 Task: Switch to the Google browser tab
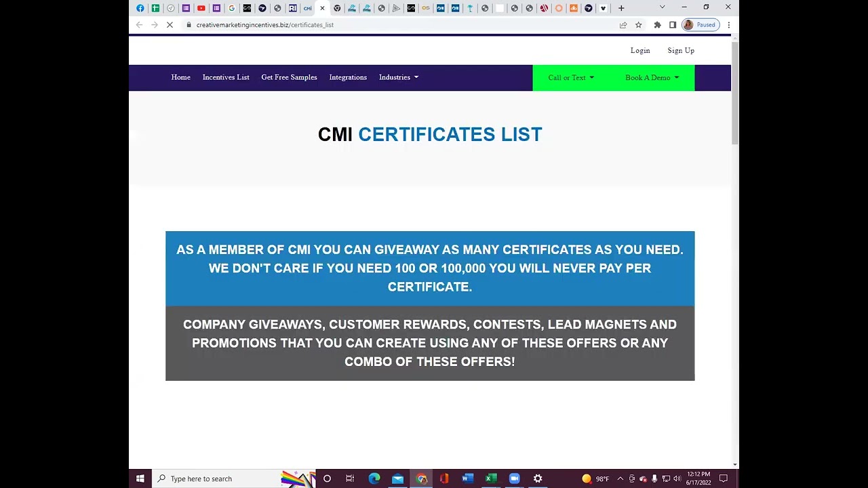(x=232, y=8)
